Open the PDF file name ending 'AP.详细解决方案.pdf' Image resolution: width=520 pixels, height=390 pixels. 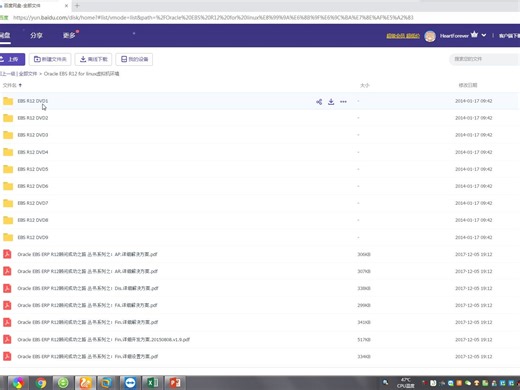coord(87,254)
